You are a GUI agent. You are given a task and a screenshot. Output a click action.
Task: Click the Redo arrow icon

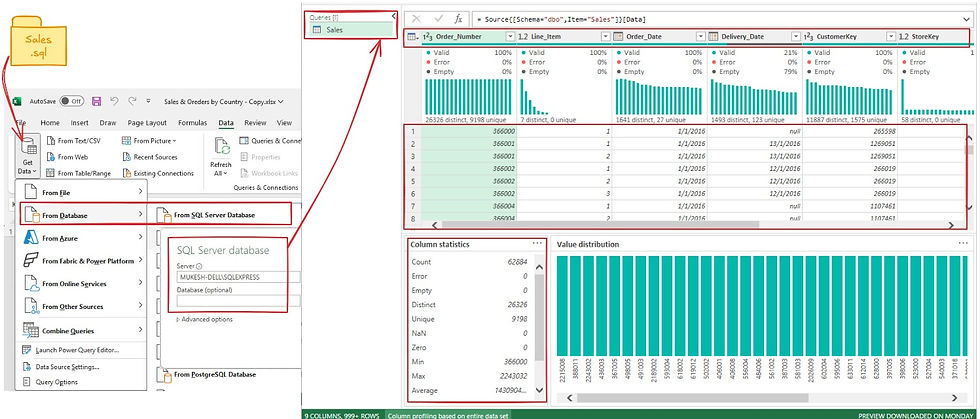[x=132, y=101]
